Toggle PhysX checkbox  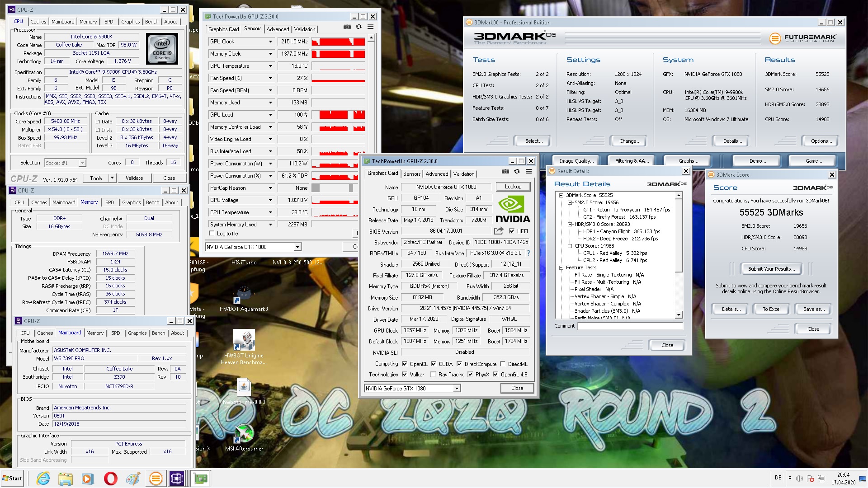point(470,374)
